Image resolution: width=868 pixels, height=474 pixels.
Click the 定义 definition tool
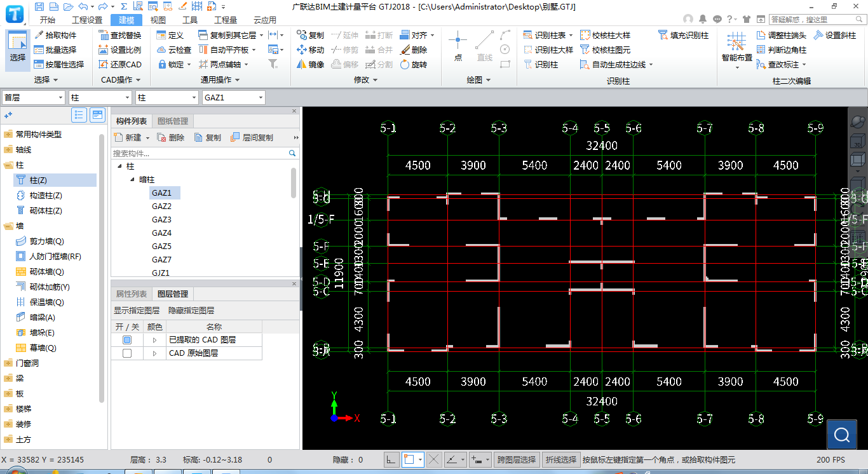point(170,36)
